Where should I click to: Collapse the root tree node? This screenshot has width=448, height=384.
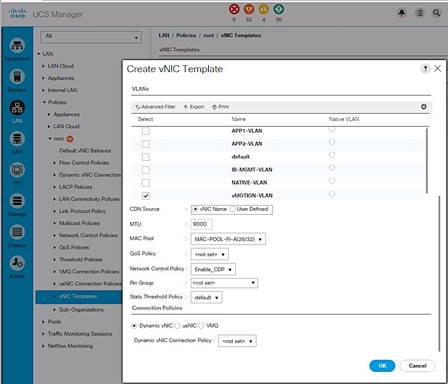[x=50, y=138]
